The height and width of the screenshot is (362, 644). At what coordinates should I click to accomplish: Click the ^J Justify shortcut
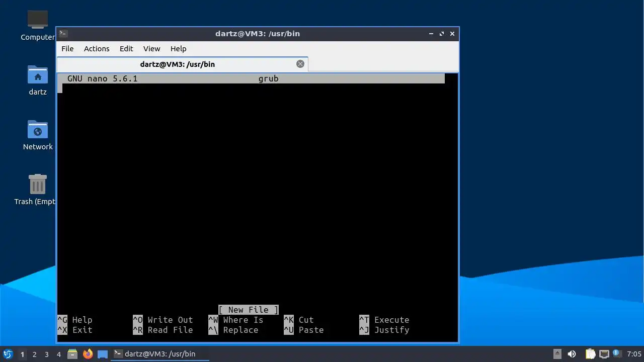point(384,330)
